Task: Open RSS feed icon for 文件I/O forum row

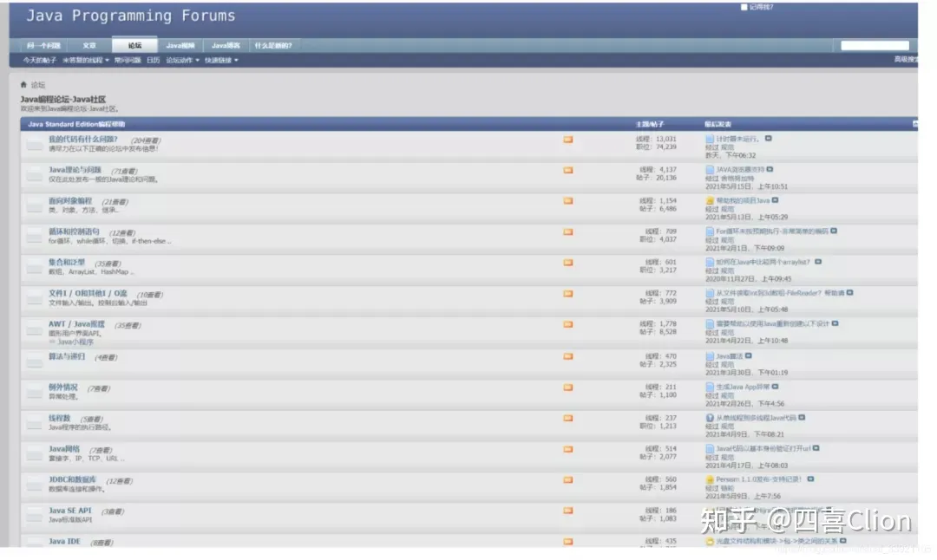Action: click(567, 295)
